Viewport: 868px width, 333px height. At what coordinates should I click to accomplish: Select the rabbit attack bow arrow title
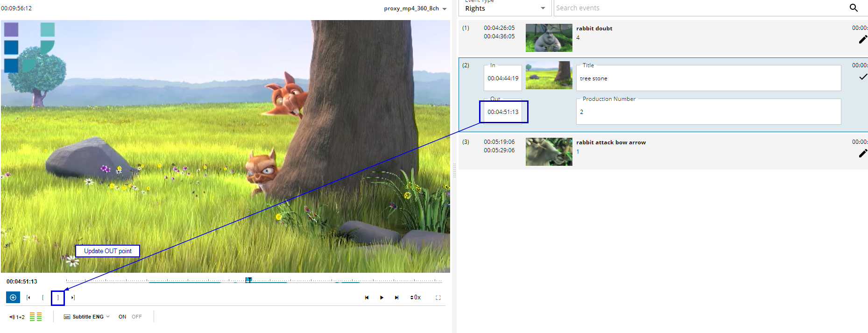click(611, 142)
